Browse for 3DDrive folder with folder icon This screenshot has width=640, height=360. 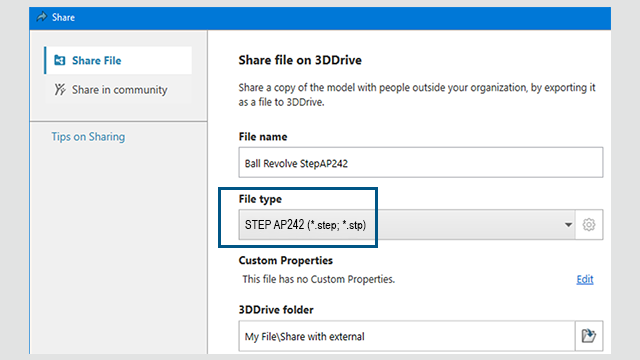tap(589, 336)
